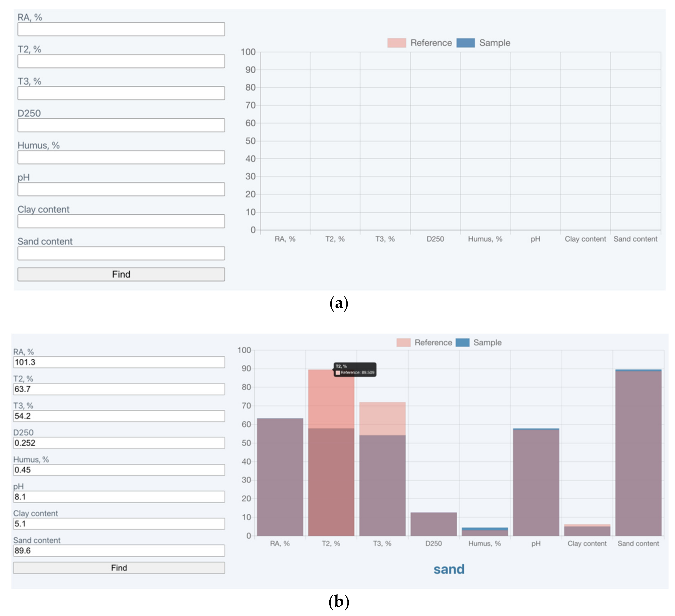Click the T2, % reference bar in chart
This screenshot has height=616, width=675.
point(331,399)
